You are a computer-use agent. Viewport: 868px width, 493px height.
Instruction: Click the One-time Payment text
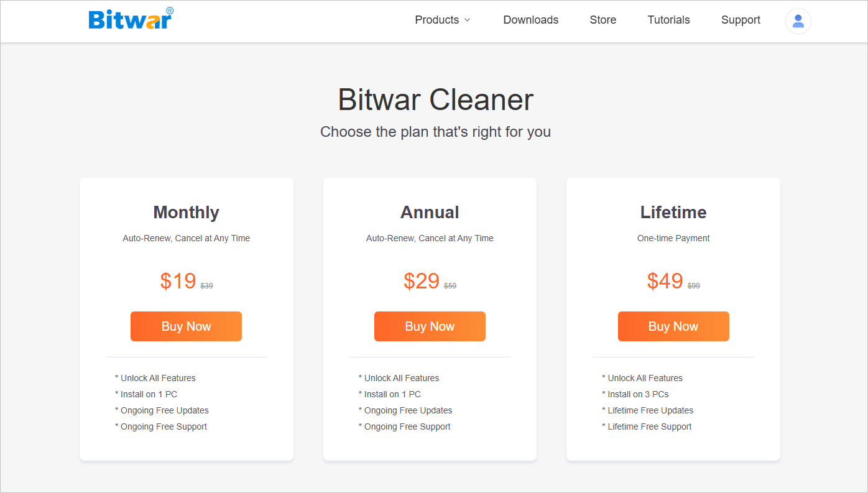[673, 238]
